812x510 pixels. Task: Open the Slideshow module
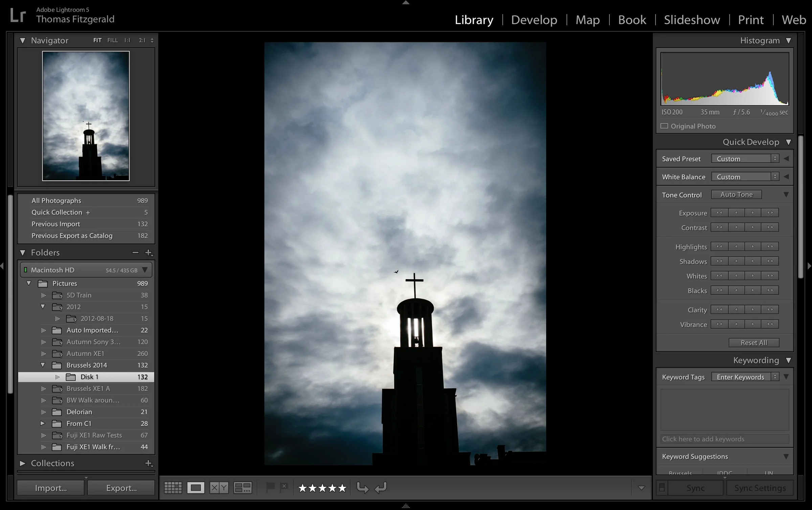click(x=692, y=20)
